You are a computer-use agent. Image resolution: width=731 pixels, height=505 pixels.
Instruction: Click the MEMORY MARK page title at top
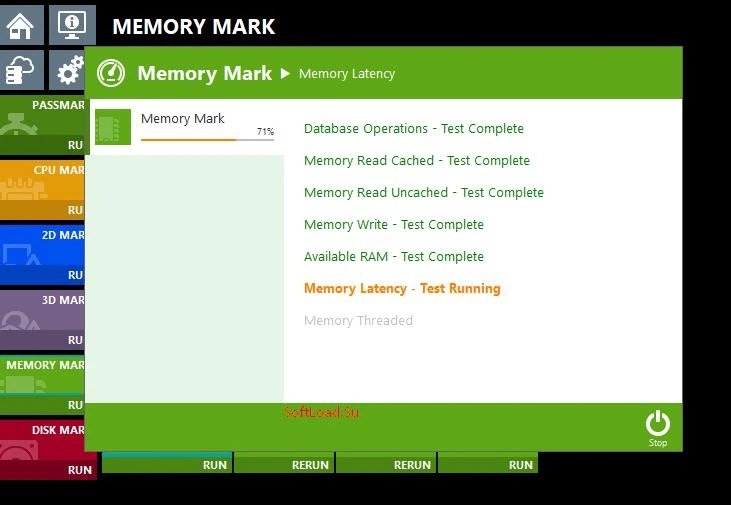pyautogui.click(x=193, y=27)
